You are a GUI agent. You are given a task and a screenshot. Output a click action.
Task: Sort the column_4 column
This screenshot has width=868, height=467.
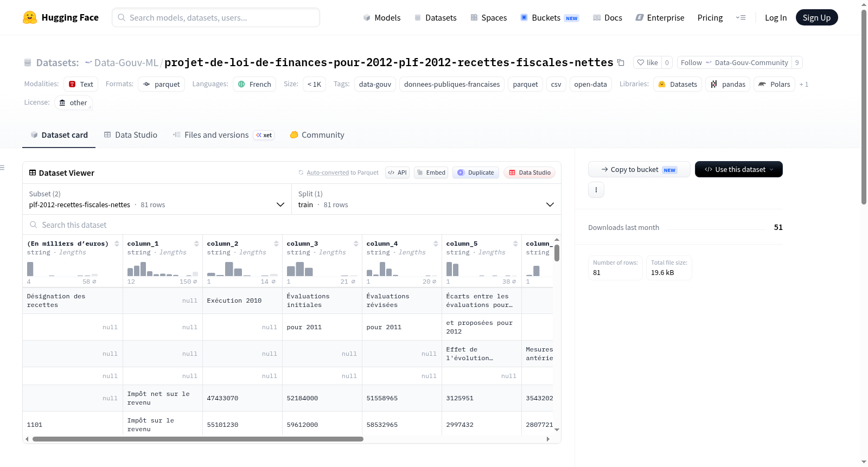click(x=436, y=244)
